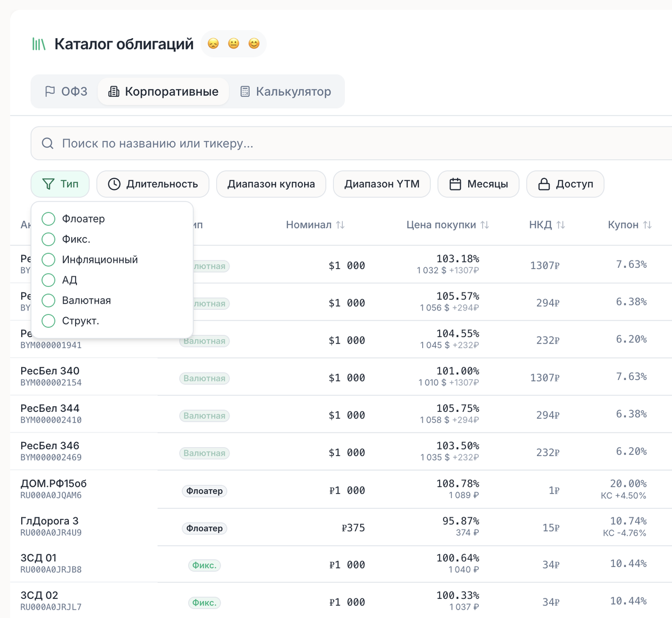Open the Диапазон купона filter dropdown

pyautogui.click(x=271, y=184)
